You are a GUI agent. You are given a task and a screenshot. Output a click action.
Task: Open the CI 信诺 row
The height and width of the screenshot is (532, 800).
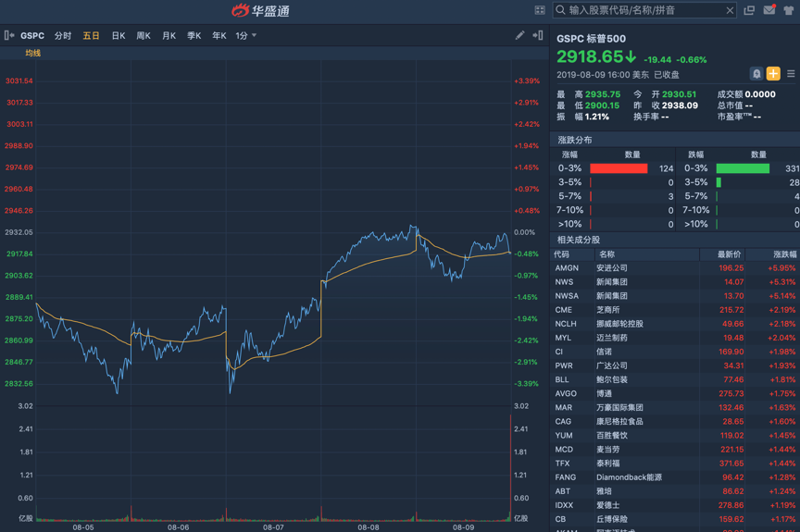[675, 352]
